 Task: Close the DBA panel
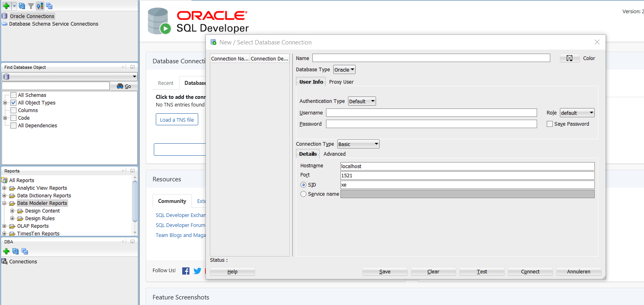123,242
